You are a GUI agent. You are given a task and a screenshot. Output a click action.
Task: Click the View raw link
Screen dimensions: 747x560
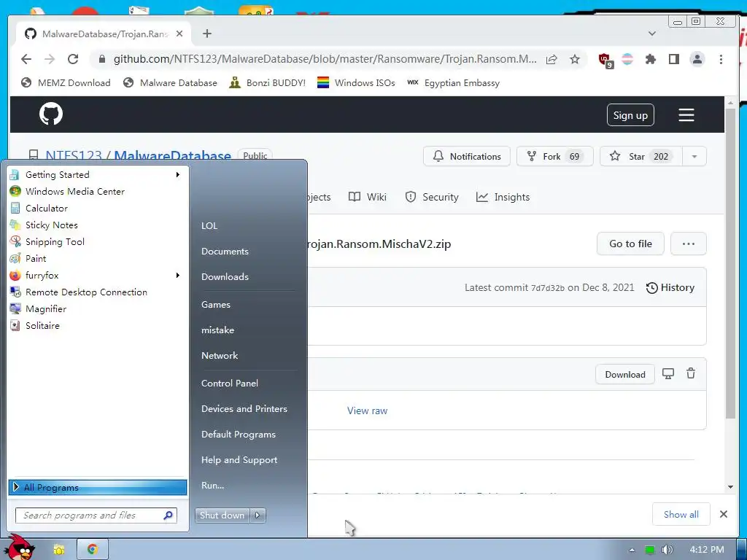368,411
